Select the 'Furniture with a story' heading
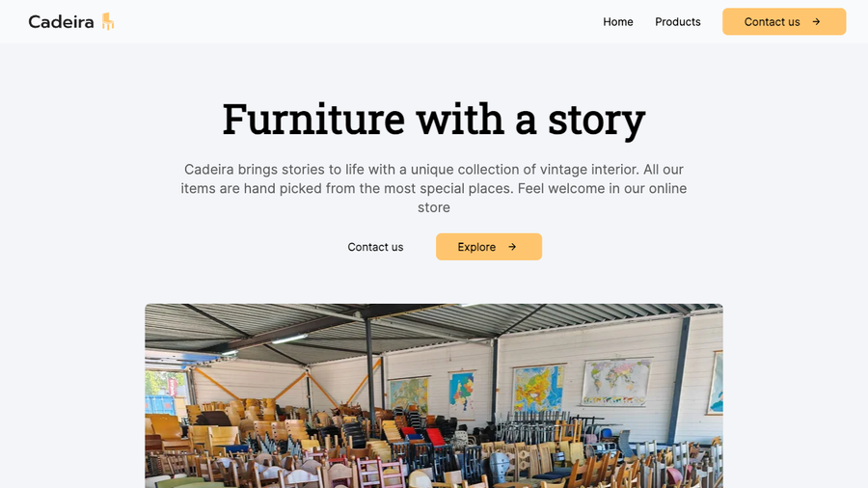 coord(434,119)
